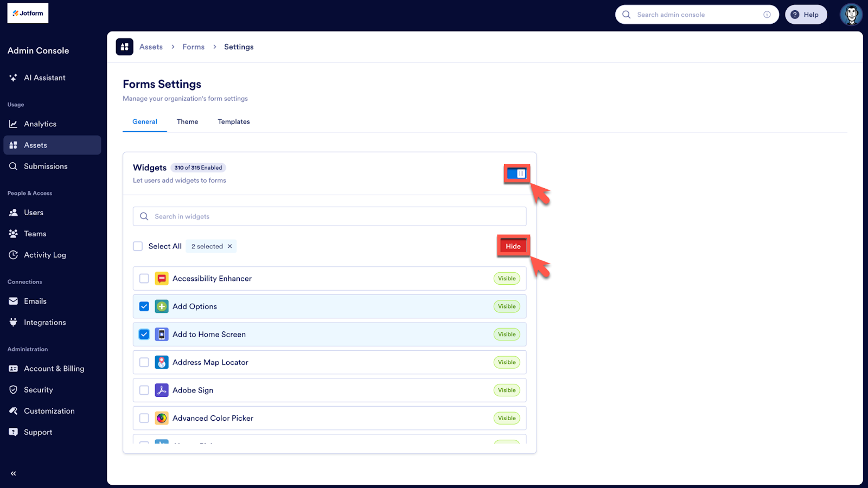Click the Jotform logo
The width and height of the screenshot is (868, 488).
tap(27, 12)
